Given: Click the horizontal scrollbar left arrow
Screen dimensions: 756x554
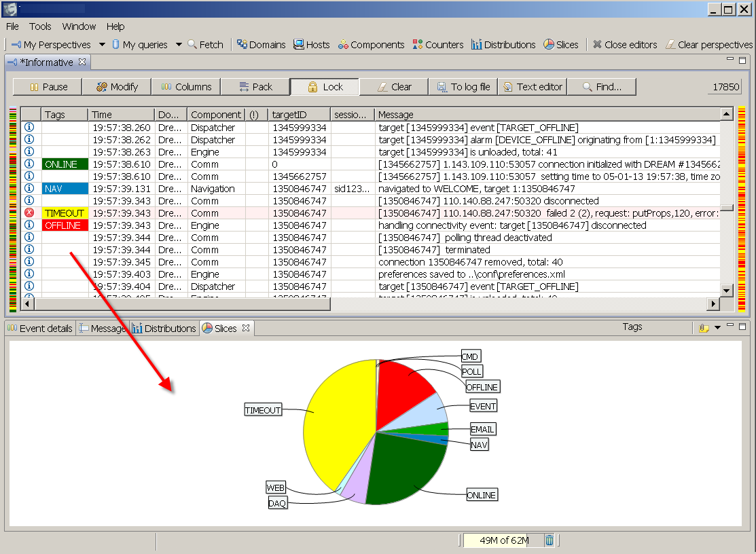Looking at the screenshot, I should (27, 304).
